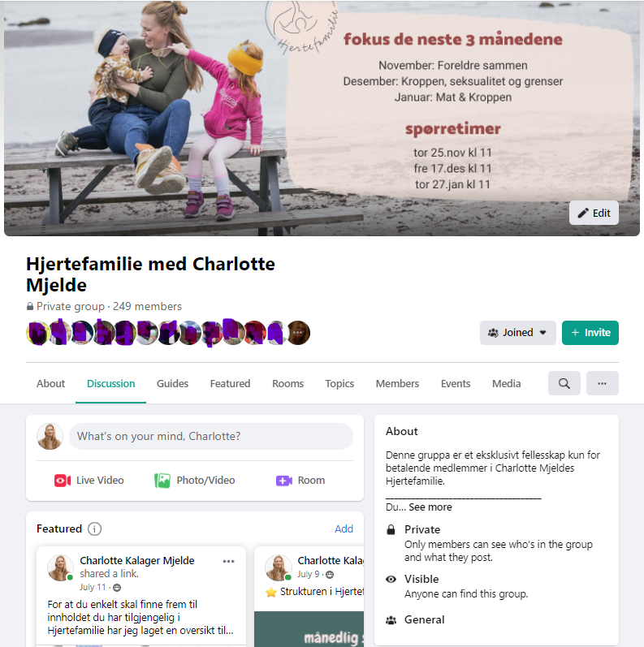Edit the cover photo
Screen dimensions: 644x647
(594, 213)
